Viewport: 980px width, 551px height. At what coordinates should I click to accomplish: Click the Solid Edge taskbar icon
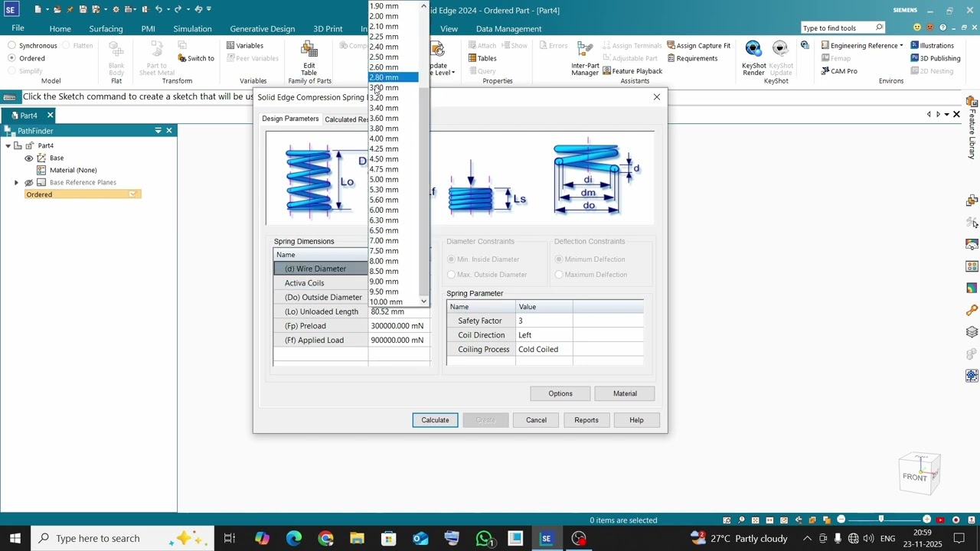546,538
